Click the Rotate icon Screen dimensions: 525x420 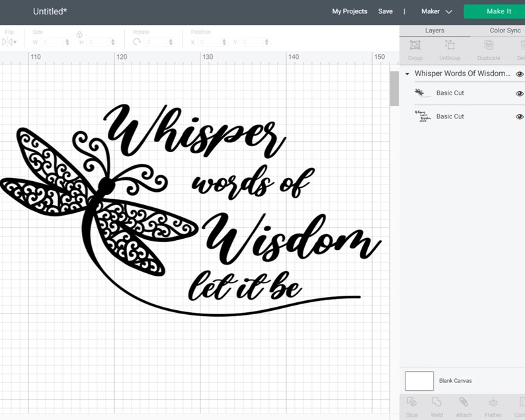(x=137, y=42)
